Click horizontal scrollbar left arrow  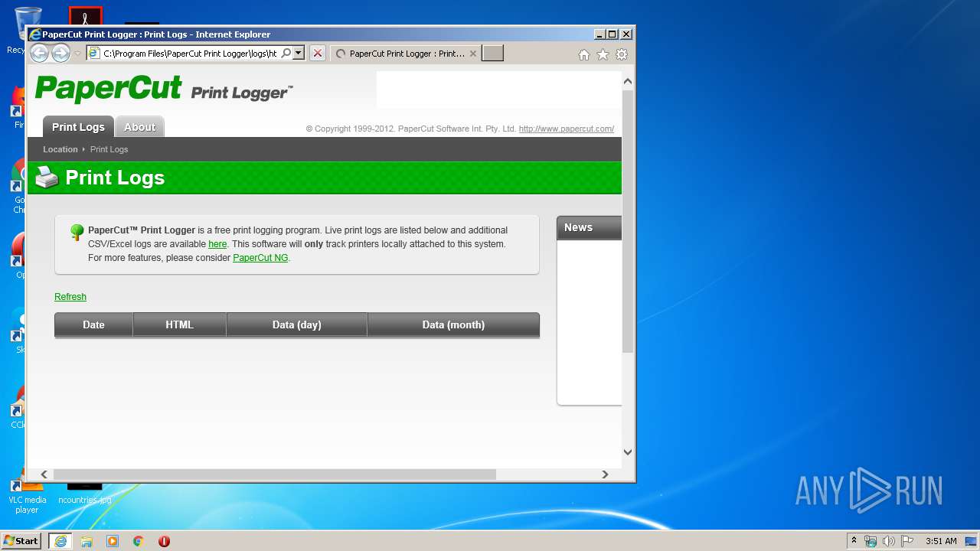[44, 474]
